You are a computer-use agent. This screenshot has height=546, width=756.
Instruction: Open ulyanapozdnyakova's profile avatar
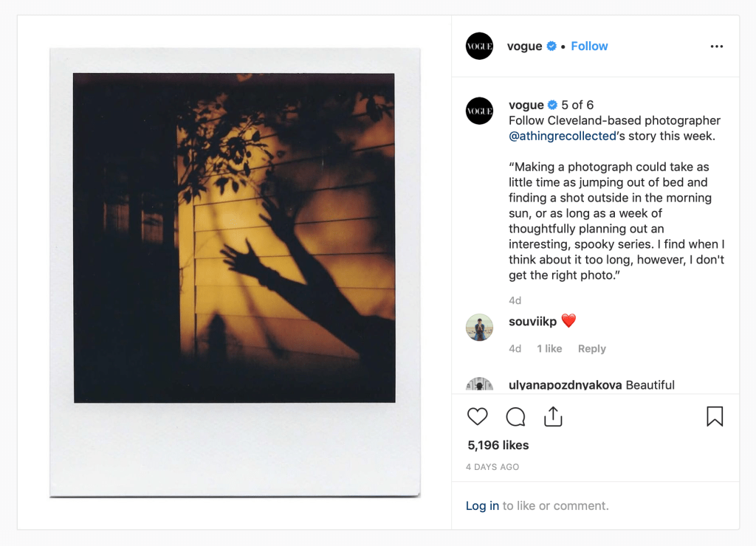479,384
